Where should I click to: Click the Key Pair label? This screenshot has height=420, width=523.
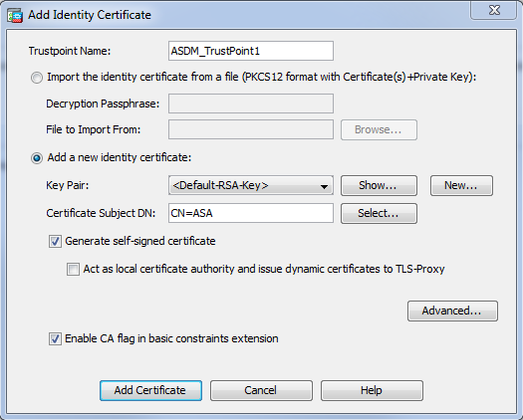click(x=68, y=185)
